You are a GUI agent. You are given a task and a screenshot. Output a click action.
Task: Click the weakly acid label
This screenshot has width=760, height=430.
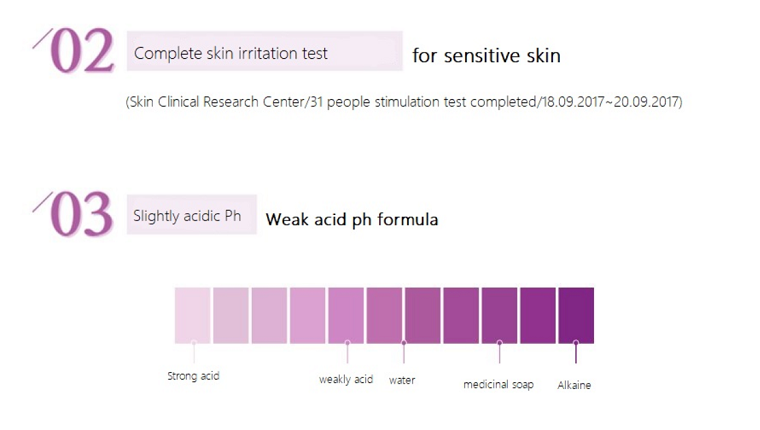point(346,380)
